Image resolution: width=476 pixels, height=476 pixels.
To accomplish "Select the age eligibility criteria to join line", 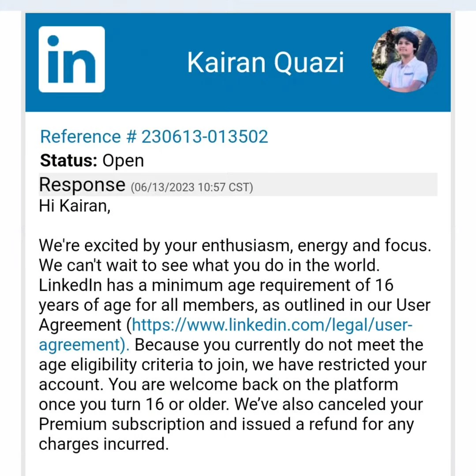I will (233, 365).
